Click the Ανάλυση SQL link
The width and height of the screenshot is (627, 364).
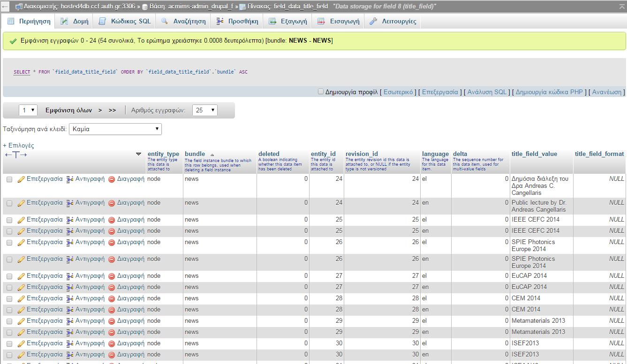(x=487, y=92)
